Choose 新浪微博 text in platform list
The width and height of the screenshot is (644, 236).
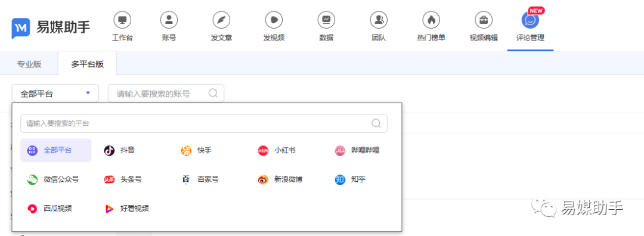289,179
